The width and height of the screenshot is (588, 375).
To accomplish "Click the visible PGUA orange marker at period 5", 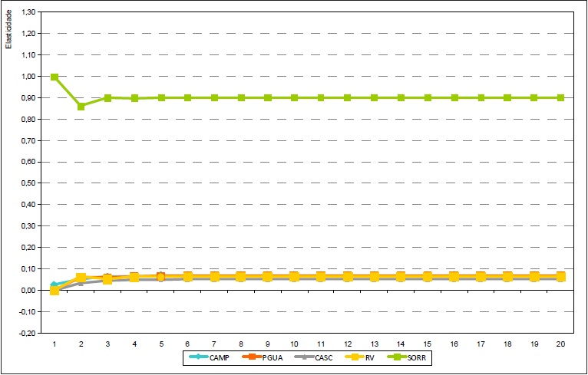I will (161, 276).
